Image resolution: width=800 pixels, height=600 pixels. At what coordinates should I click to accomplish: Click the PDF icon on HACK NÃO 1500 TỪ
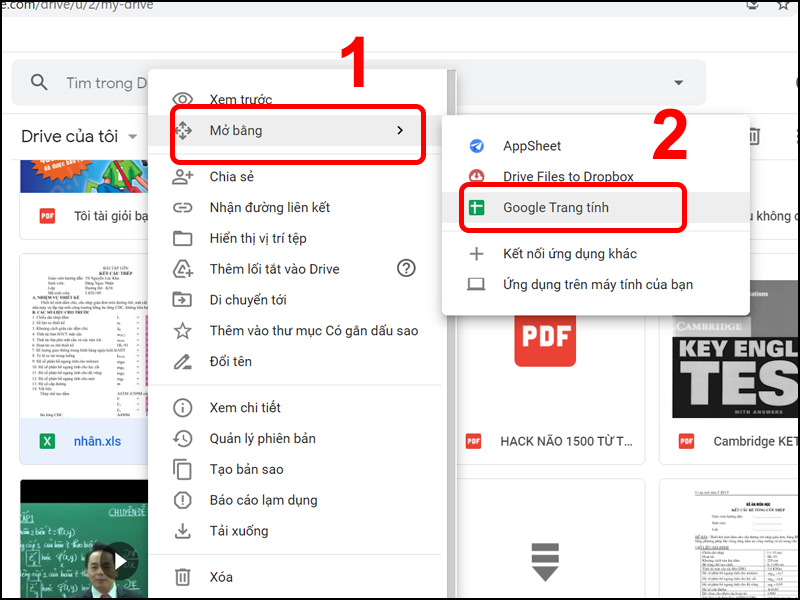coord(474,440)
